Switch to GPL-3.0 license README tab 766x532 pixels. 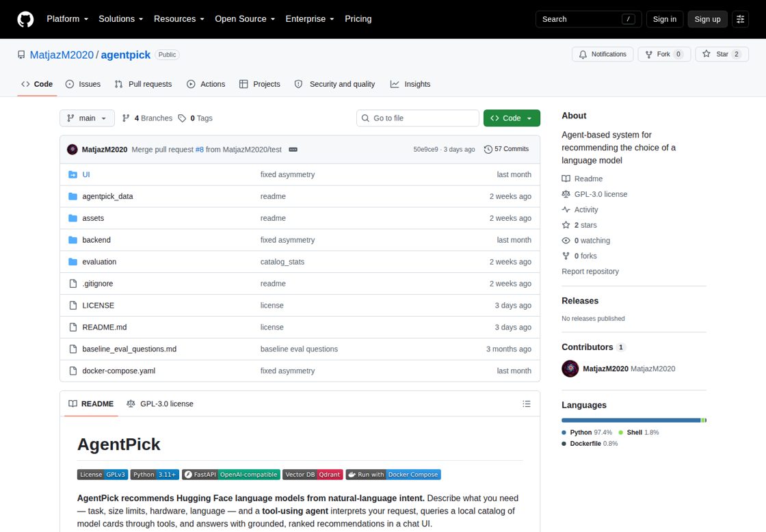coord(160,404)
